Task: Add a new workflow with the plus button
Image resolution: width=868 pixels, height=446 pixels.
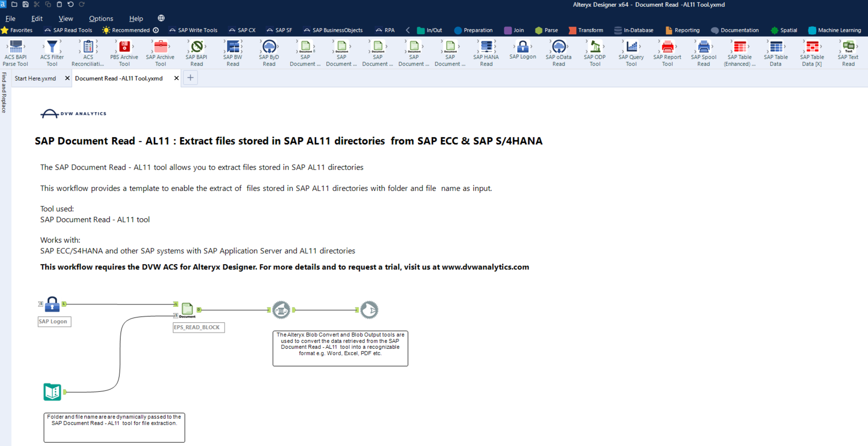Action: click(190, 78)
